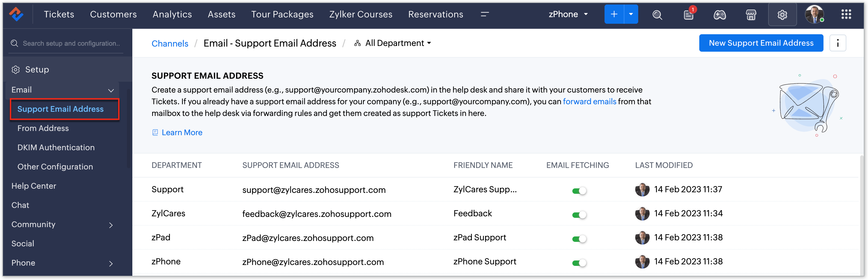Click the modifier avatar in ZylCares row
Screen dimensions: 868x280
[x=642, y=214]
